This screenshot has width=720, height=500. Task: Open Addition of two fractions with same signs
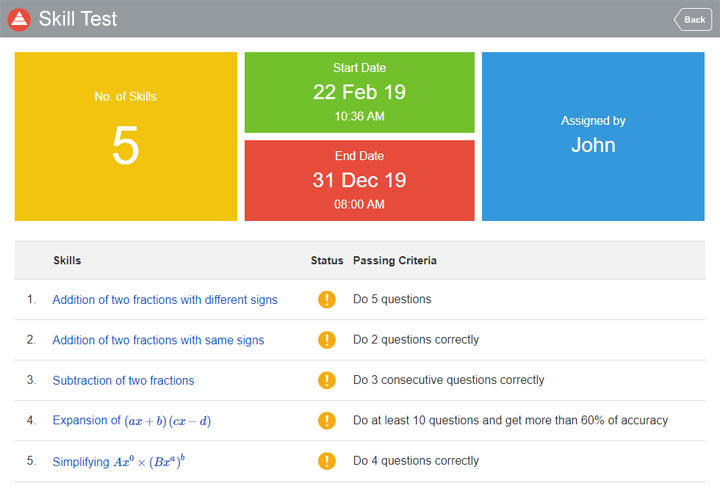(x=158, y=340)
